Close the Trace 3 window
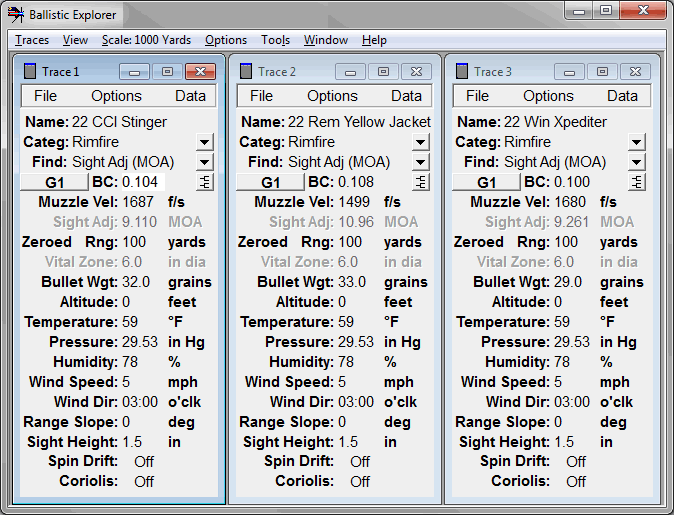The image size is (674, 515). (635, 72)
